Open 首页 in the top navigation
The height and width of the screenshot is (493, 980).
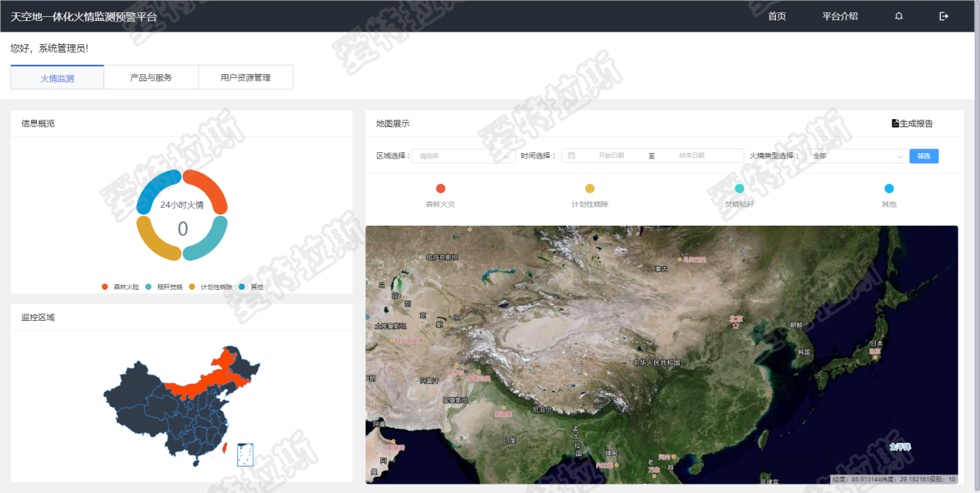click(x=777, y=16)
